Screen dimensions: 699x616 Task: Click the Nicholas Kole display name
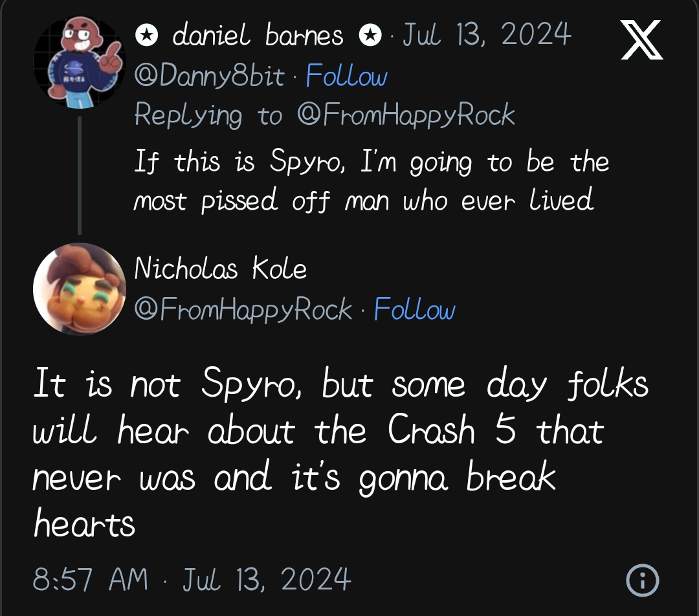pyautogui.click(x=220, y=269)
